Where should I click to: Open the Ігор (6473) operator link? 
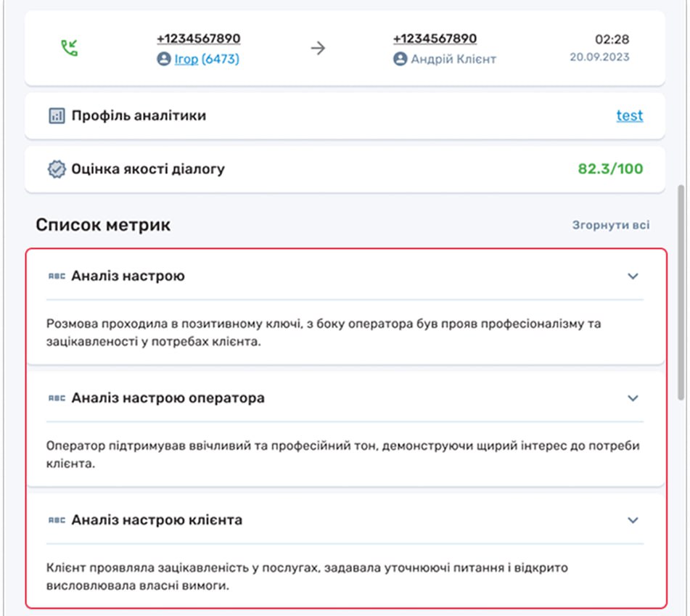(x=206, y=59)
